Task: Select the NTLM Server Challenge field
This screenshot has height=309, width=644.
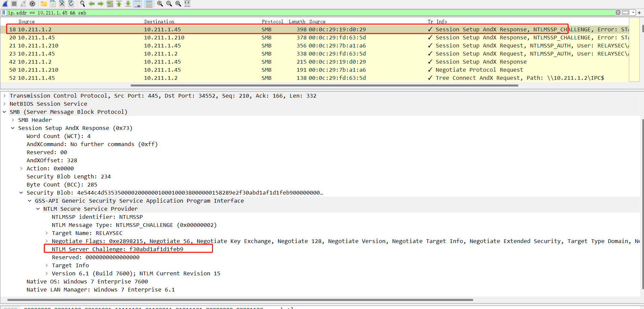Action: click(118, 249)
